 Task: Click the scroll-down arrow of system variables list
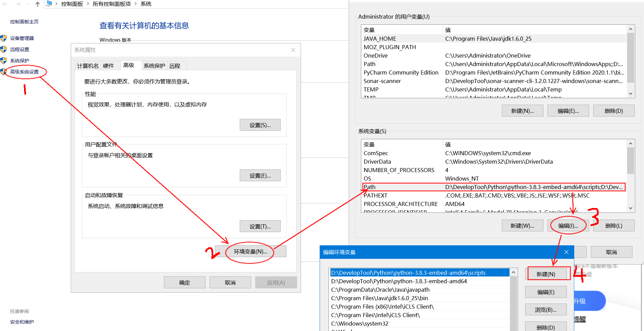click(x=630, y=208)
